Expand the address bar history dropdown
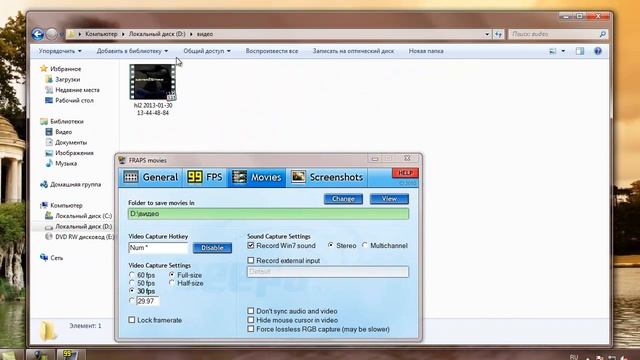 tap(487, 34)
